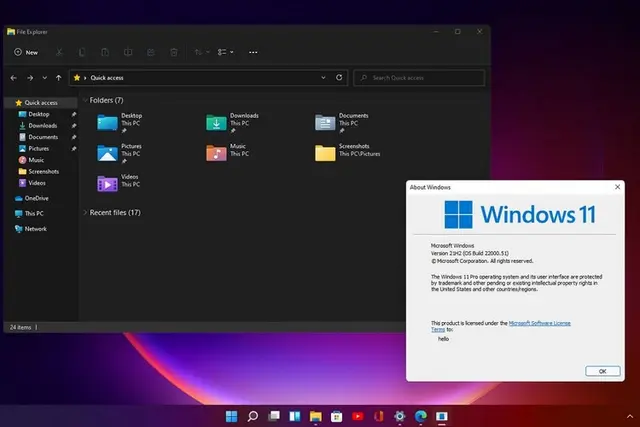Click the Copy icon in toolbar
Screen dimensions: 640x427
coord(82,52)
